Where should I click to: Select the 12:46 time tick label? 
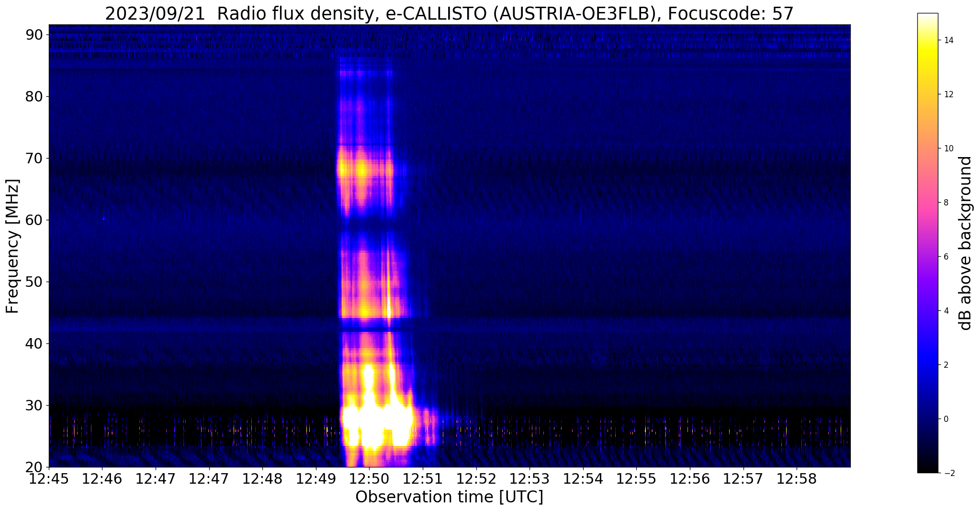point(102,479)
